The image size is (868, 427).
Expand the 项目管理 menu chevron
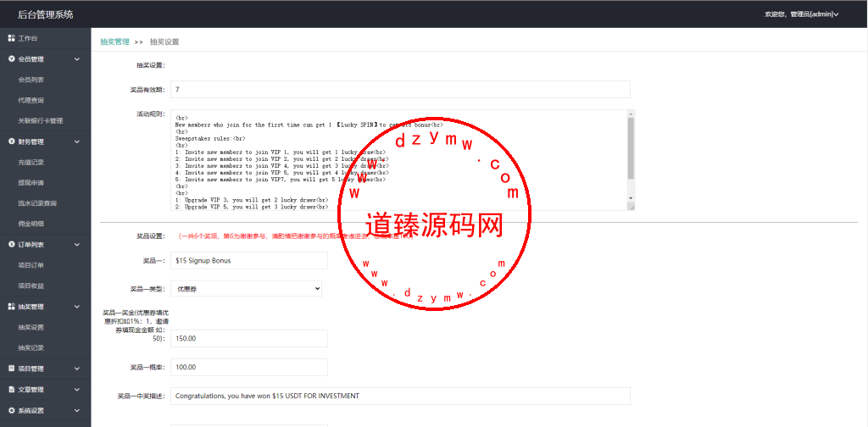(77, 369)
